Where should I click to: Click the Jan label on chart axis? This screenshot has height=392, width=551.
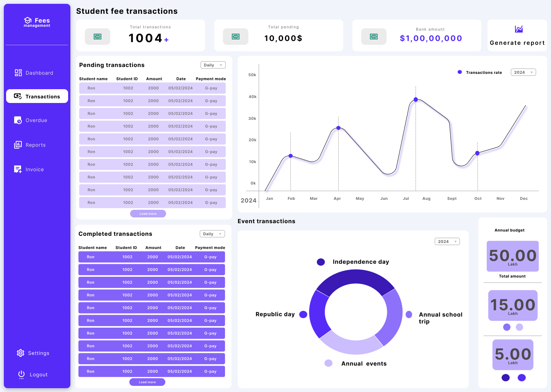tap(269, 198)
